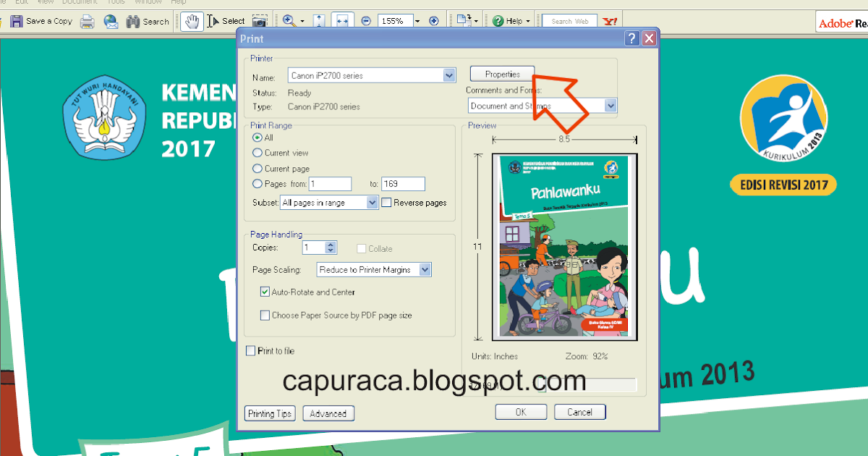Expand the Page Scaling dropdown
The width and height of the screenshot is (868, 456).
click(x=425, y=269)
